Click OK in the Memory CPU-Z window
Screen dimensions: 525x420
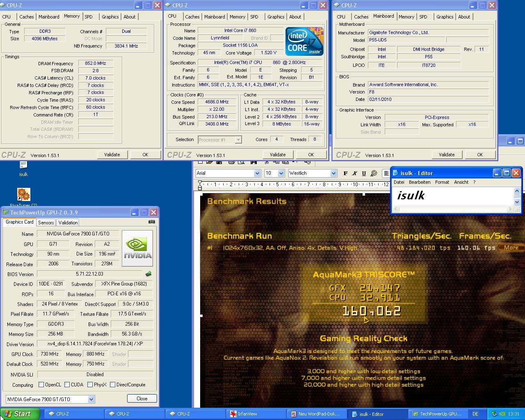pos(145,155)
